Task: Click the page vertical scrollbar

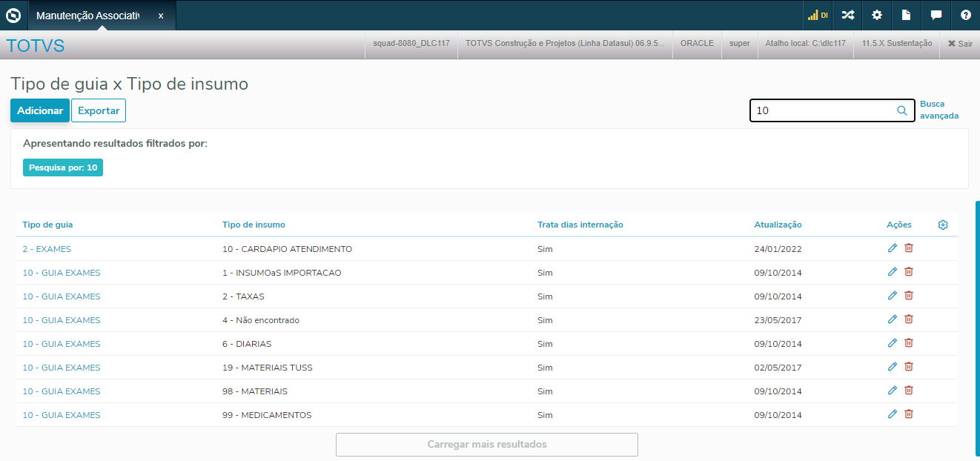Action: click(x=978, y=327)
